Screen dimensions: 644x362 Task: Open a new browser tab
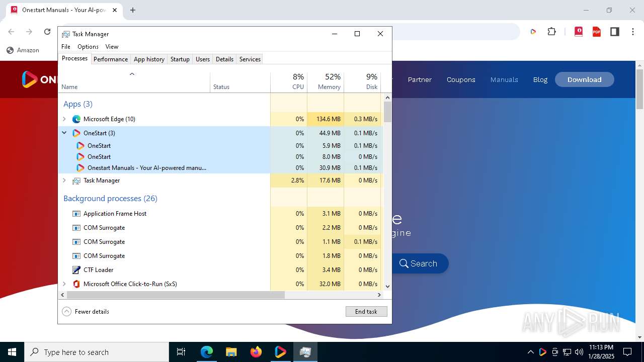pos(133,10)
